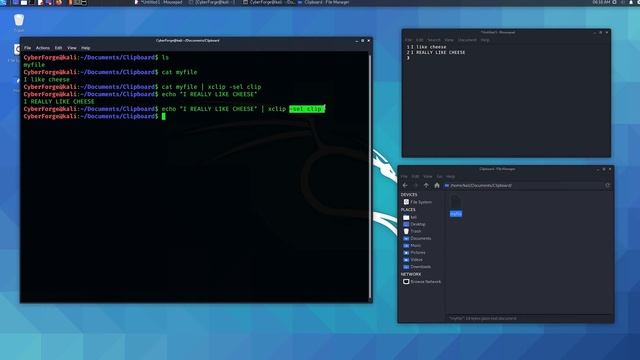Switch to Clipboard File Manager task in panel
Screen dimensions: 640x360
pyautogui.click(x=324, y=2)
